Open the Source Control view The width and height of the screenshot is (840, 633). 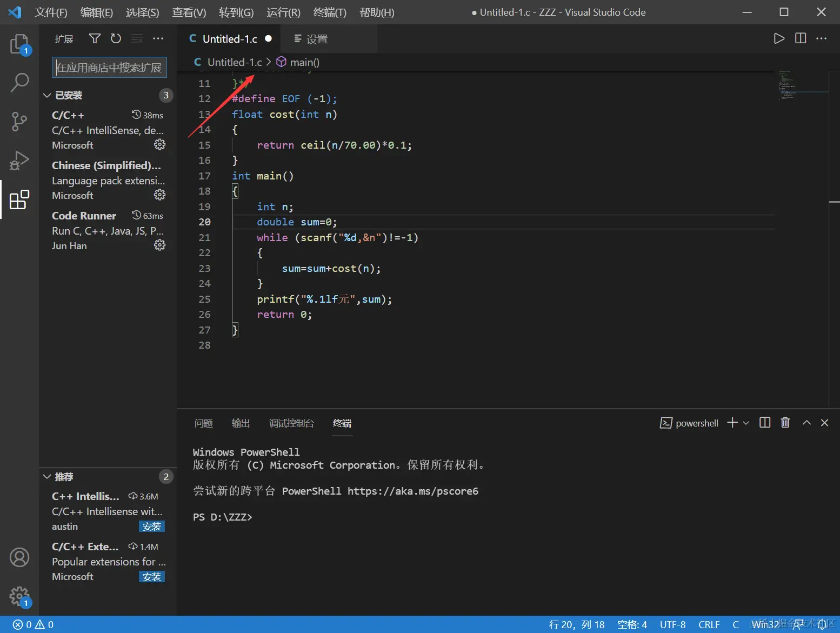[19, 122]
